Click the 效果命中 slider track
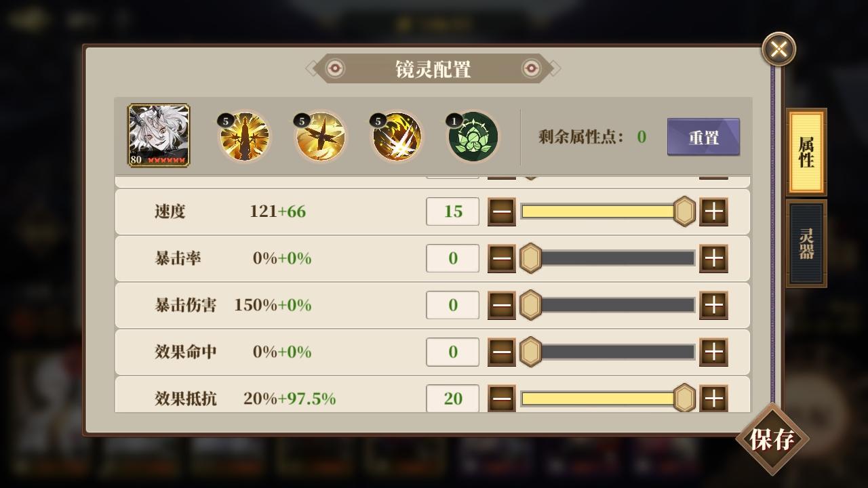Image resolution: width=868 pixels, height=488 pixels. pos(608,352)
